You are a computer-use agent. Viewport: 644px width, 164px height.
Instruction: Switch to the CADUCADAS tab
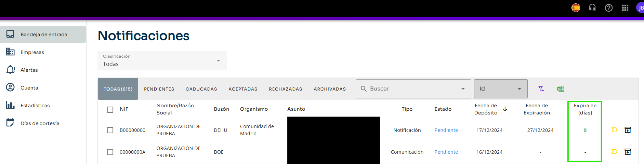201,89
